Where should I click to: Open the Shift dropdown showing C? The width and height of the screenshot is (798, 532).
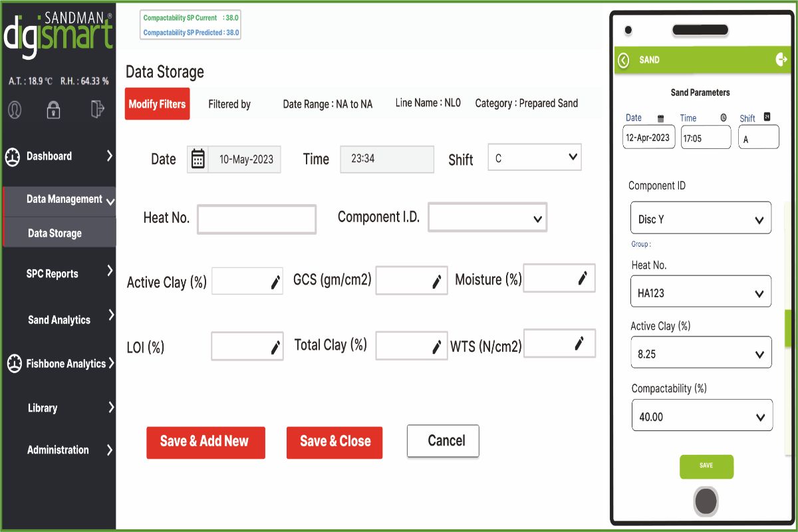pos(535,158)
